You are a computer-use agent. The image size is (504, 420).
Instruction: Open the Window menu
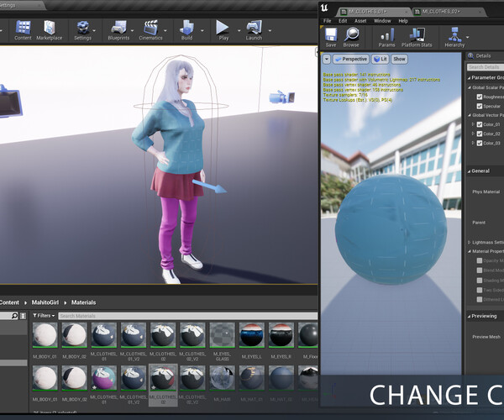pyautogui.click(x=382, y=21)
